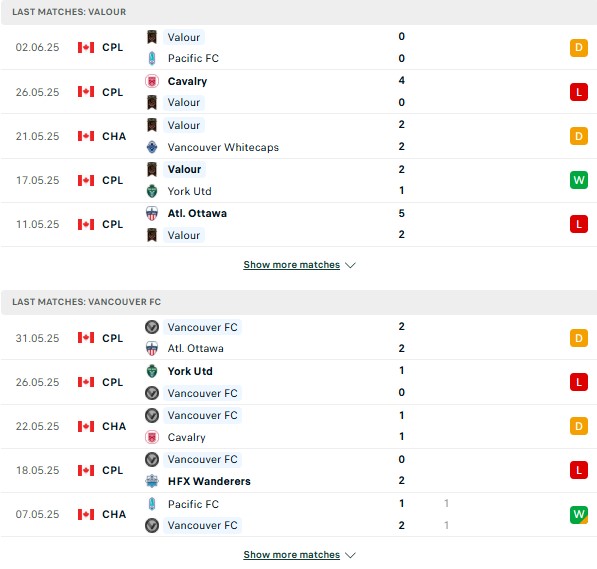Click the Valour crest in 02.06.25 match
The image size is (597, 569).
click(152, 37)
